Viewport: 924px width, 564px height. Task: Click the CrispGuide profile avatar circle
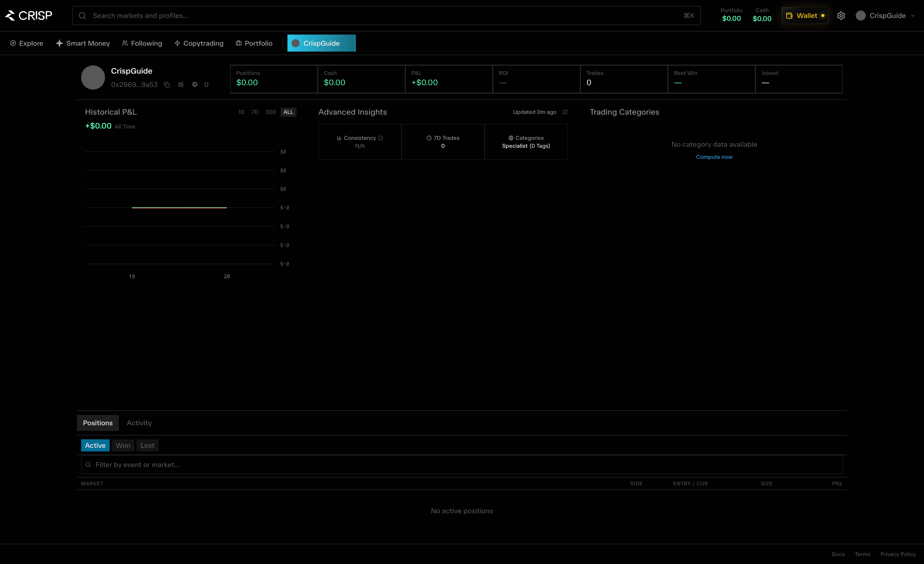click(x=93, y=77)
